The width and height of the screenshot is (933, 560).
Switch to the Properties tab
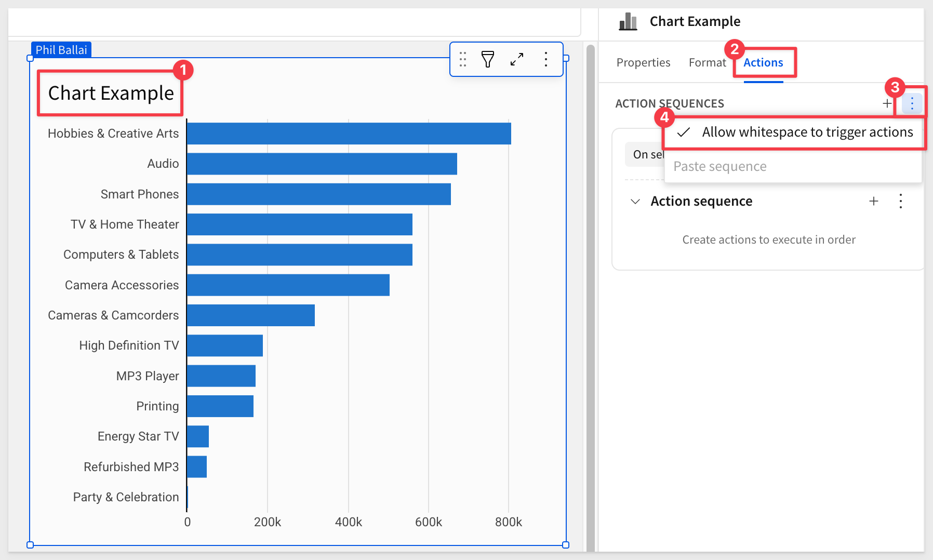(643, 63)
